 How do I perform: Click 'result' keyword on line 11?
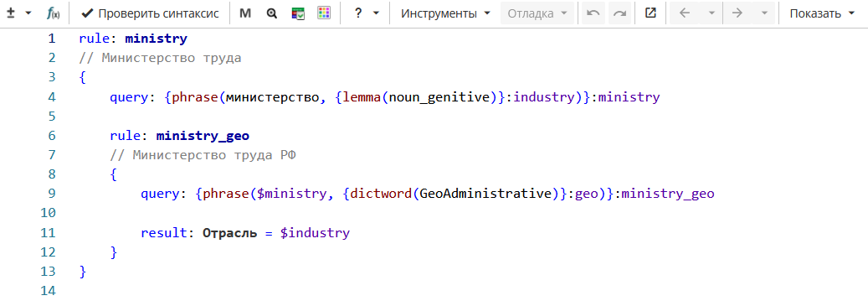click(x=164, y=233)
